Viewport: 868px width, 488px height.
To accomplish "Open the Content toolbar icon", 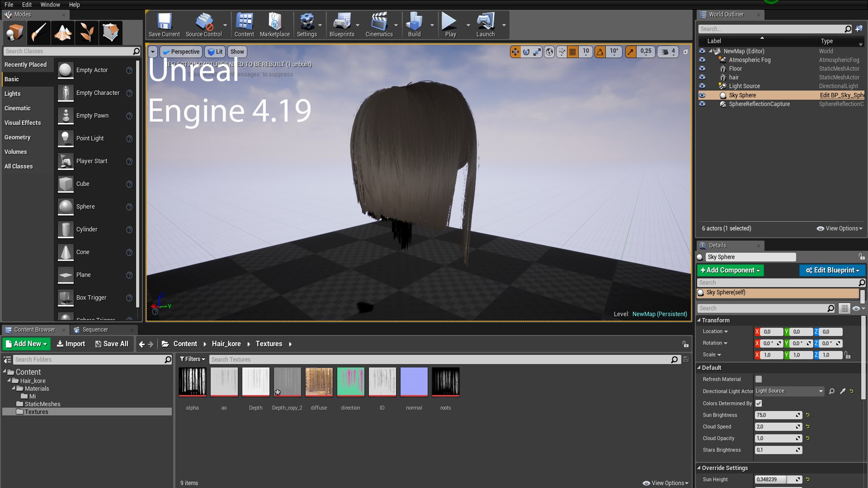I will pos(244,25).
